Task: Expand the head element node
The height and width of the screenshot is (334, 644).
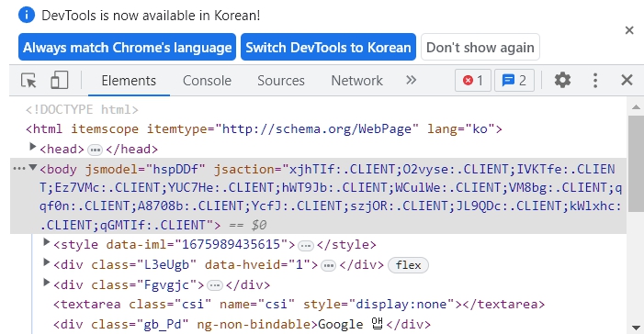Action: [32, 147]
